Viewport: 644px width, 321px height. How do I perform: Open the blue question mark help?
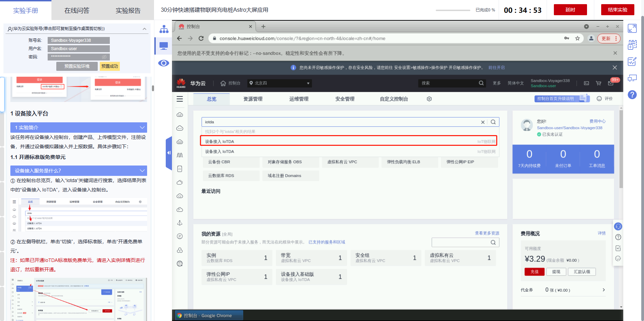(632, 95)
